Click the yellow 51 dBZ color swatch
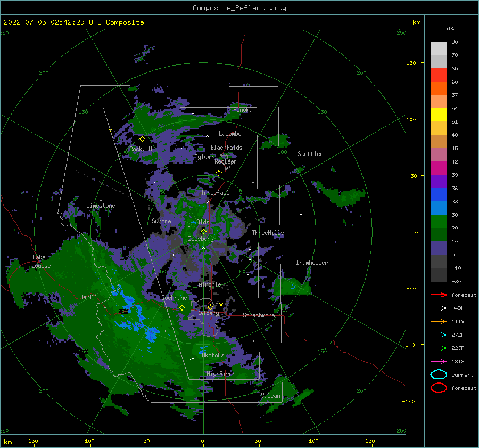479x448 pixels. tap(439, 115)
